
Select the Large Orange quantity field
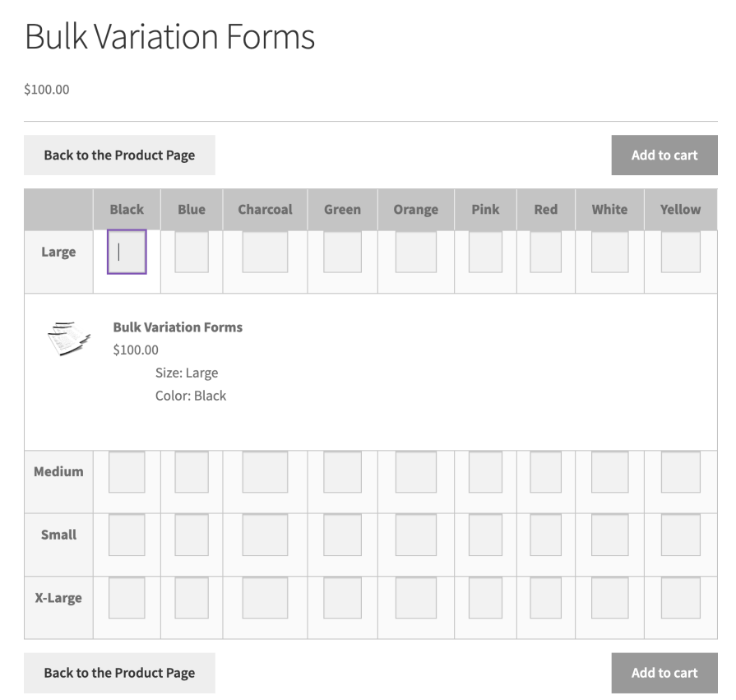pyautogui.click(x=415, y=252)
